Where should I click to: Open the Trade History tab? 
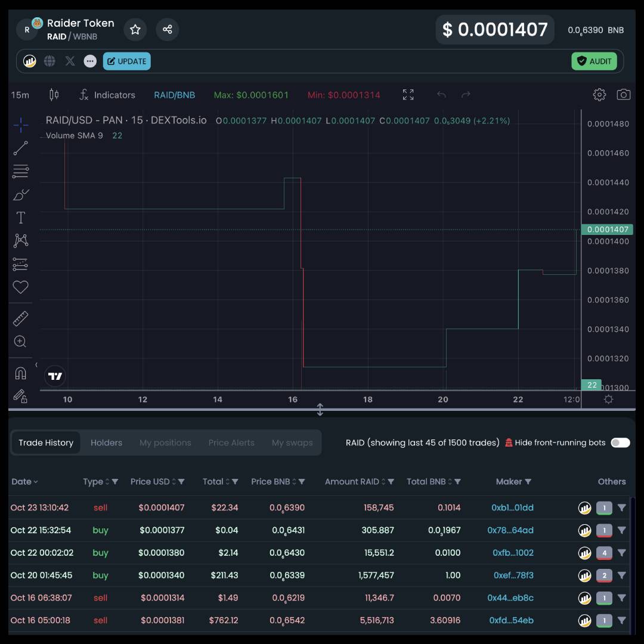[x=46, y=442]
